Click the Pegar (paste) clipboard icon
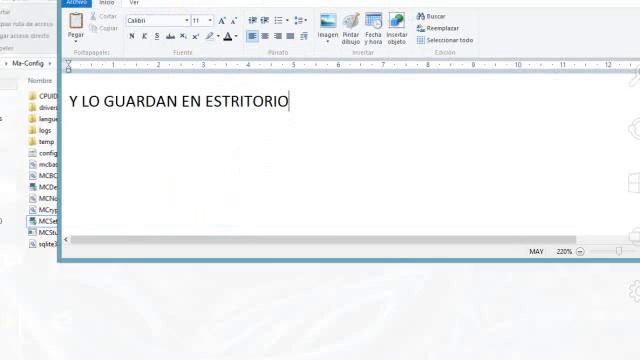 [76, 20]
